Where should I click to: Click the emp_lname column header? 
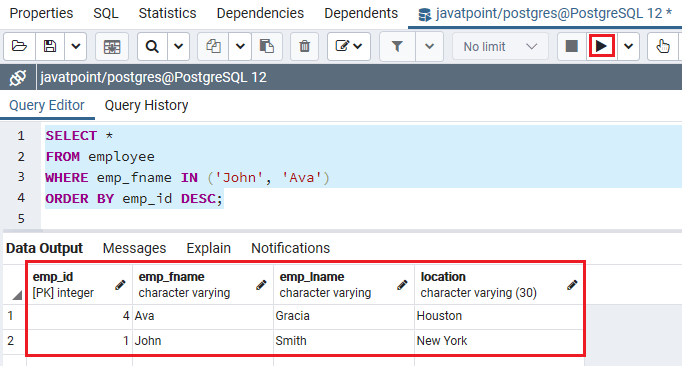click(x=344, y=285)
